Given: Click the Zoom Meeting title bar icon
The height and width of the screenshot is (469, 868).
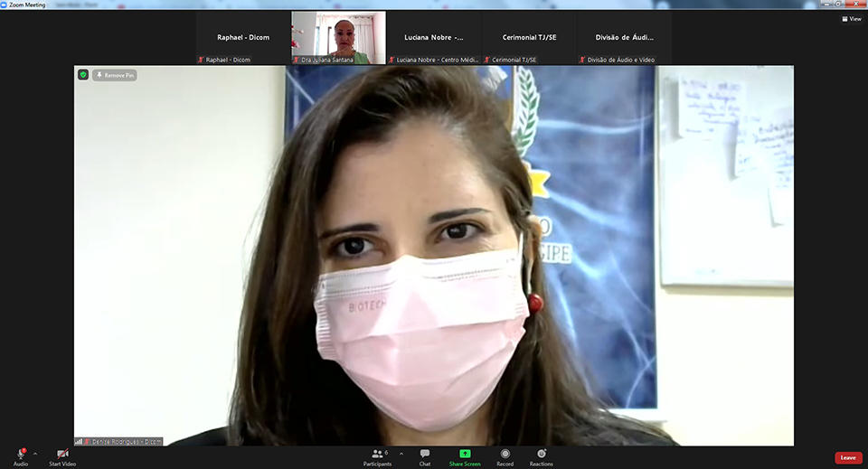Looking at the screenshot, I should (5, 5).
